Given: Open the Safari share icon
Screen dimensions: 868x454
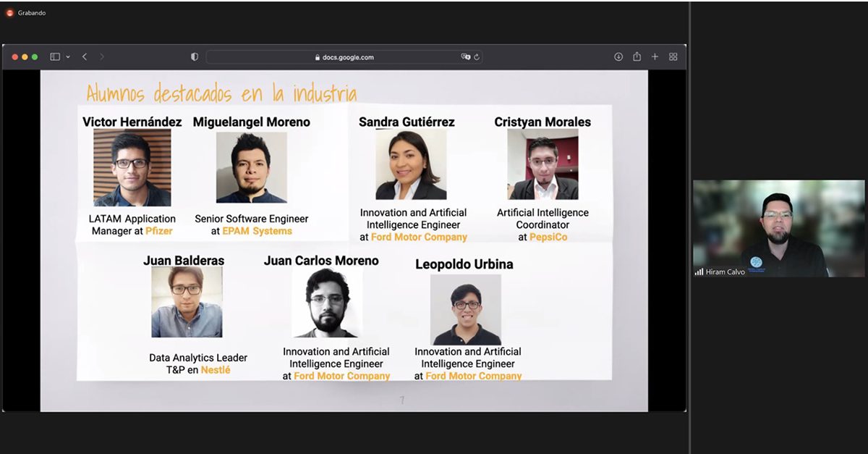Looking at the screenshot, I should [x=637, y=56].
